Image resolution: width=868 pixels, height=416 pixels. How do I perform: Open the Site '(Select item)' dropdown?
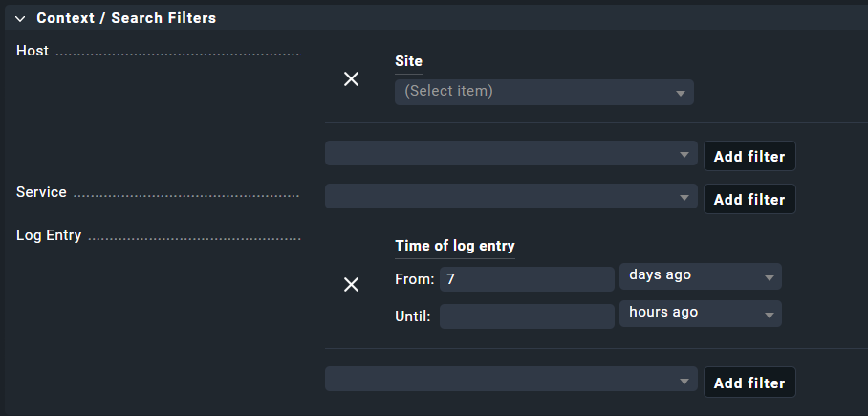tap(543, 92)
